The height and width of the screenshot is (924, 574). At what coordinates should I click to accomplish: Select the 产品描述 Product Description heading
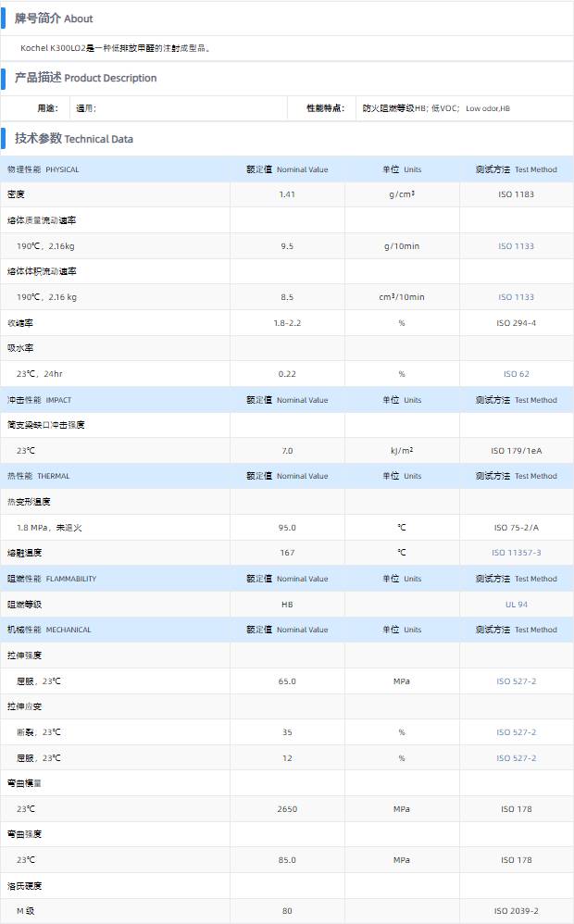click(x=85, y=78)
